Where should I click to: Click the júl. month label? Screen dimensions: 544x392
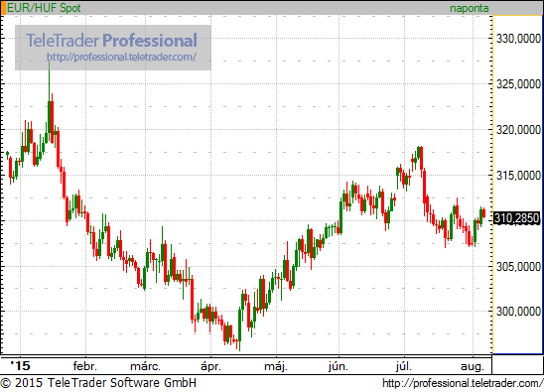coord(403,366)
